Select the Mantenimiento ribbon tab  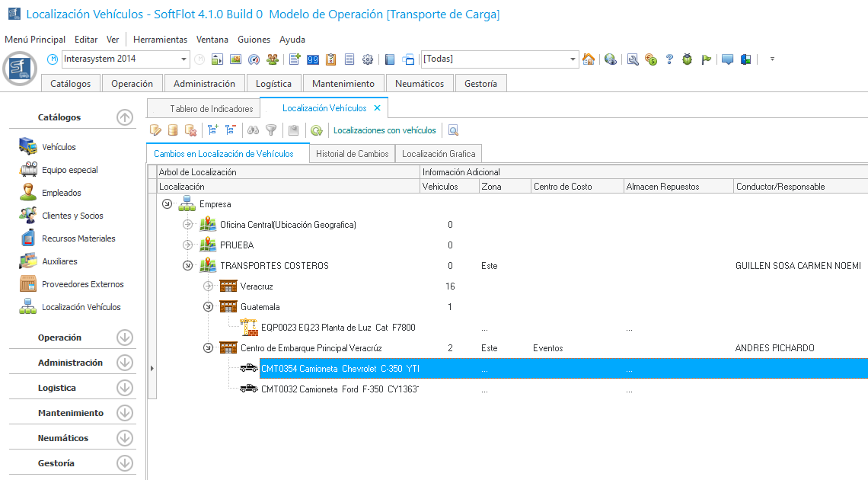pos(343,84)
